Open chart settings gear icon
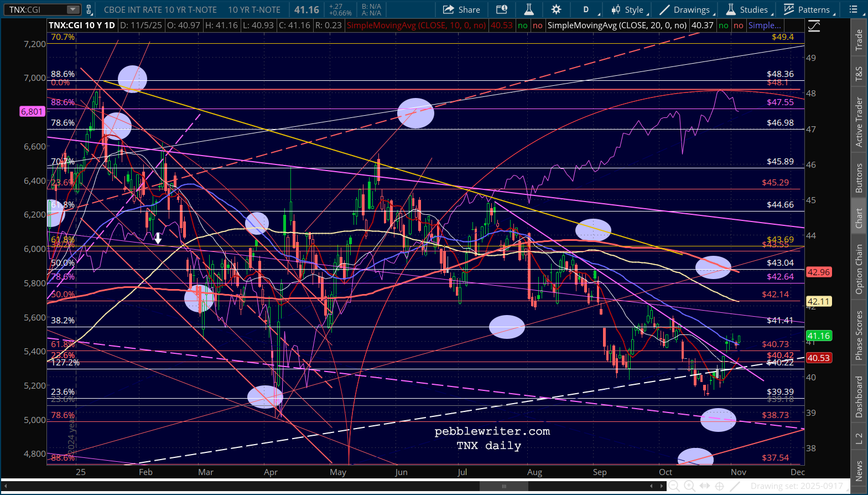 [556, 9]
